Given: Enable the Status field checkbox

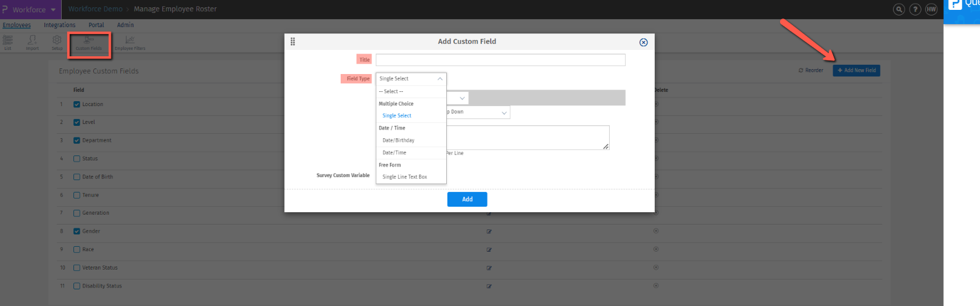Looking at the screenshot, I should pyautogui.click(x=77, y=159).
